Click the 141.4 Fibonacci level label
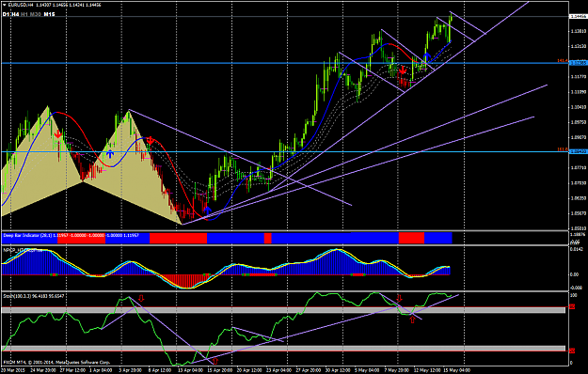 [562, 61]
